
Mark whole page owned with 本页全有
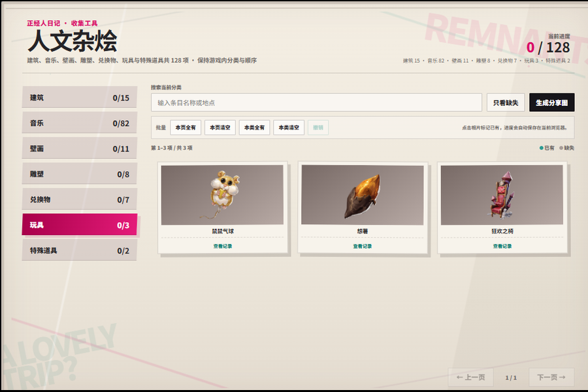(x=186, y=127)
